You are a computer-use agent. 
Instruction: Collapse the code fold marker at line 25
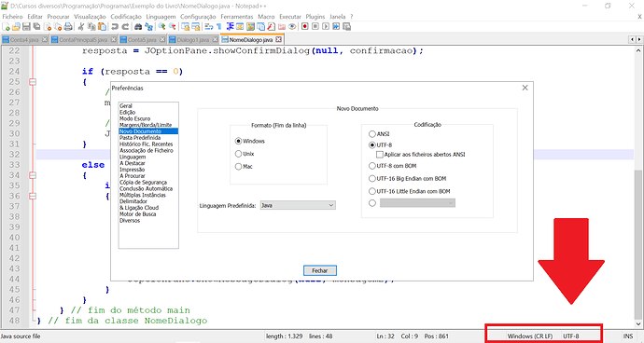[33, 82]
